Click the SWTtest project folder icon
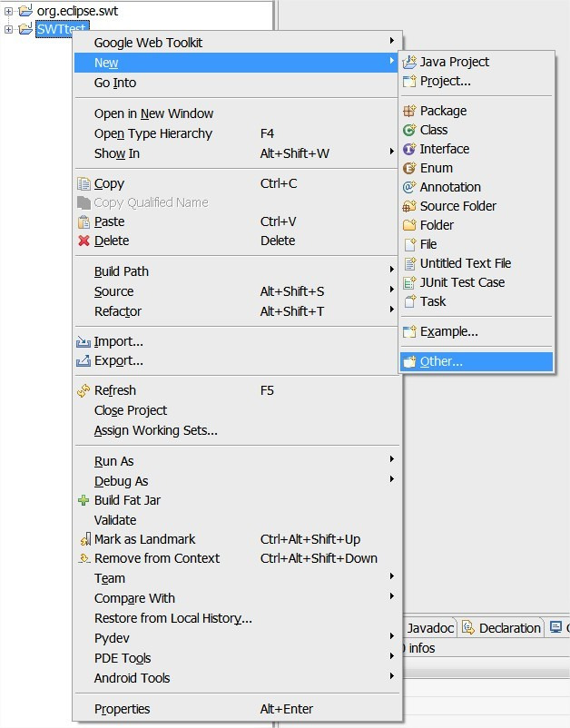 pos(25,29)
